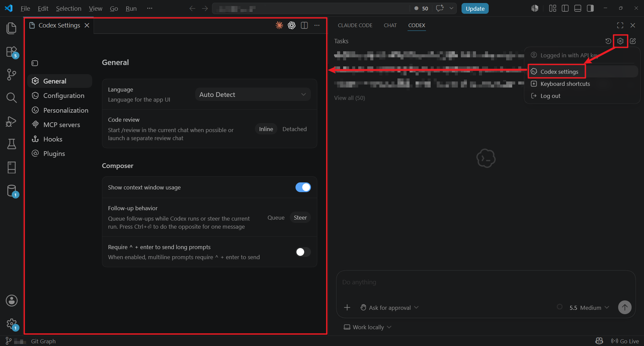Start a new Codex task
This screenshot has height=346, width=644.
pyautogui.click(x=633, y=41)
